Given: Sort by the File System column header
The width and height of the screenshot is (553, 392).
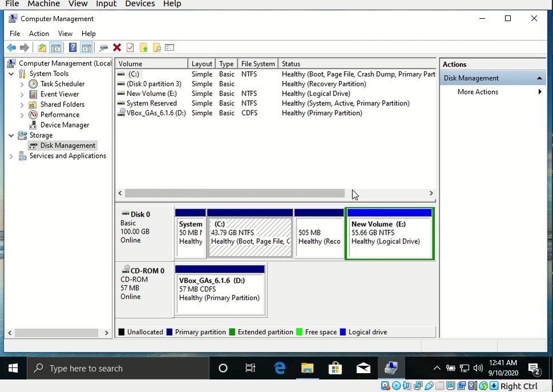Looking at the screenshot, I should point(258,64).
